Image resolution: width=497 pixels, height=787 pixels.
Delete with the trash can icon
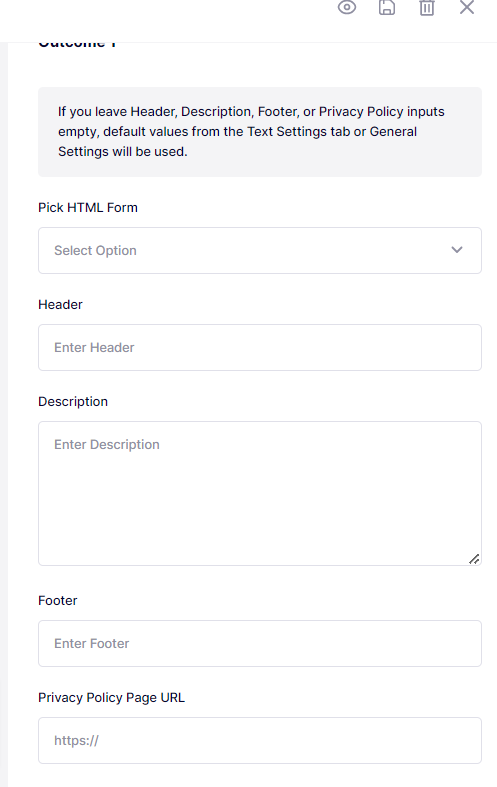coord(427,8)
